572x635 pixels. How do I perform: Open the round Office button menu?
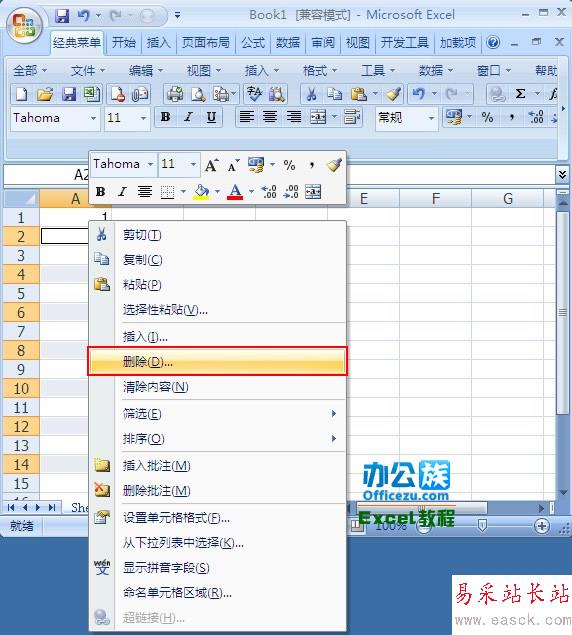click(24, 24)
